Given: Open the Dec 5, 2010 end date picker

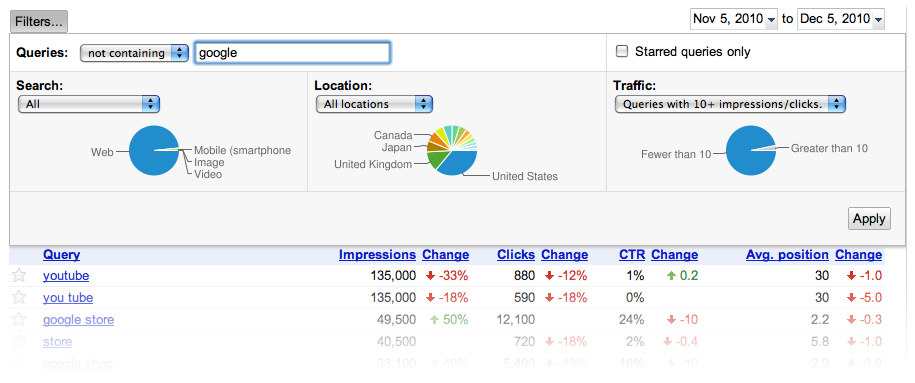Looking at the screenshot, I should point(841,19).
